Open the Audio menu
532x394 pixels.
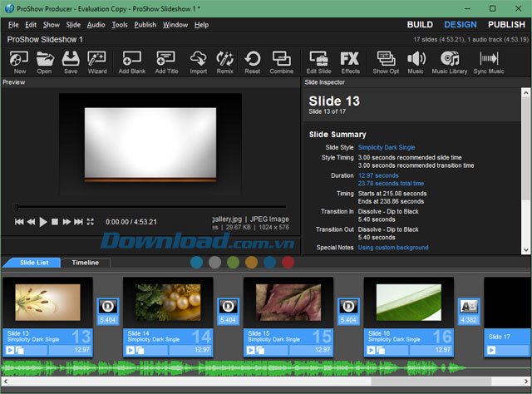click(x=96, y=25)
